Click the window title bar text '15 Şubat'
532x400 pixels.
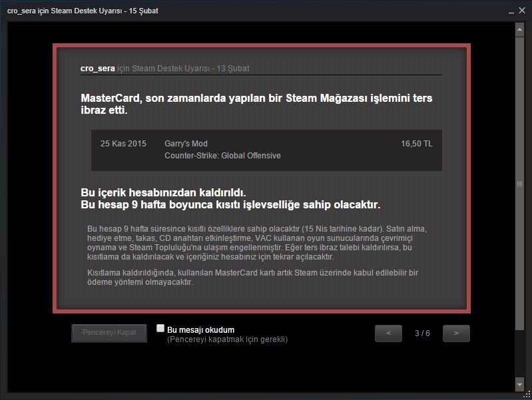point(144,11)
